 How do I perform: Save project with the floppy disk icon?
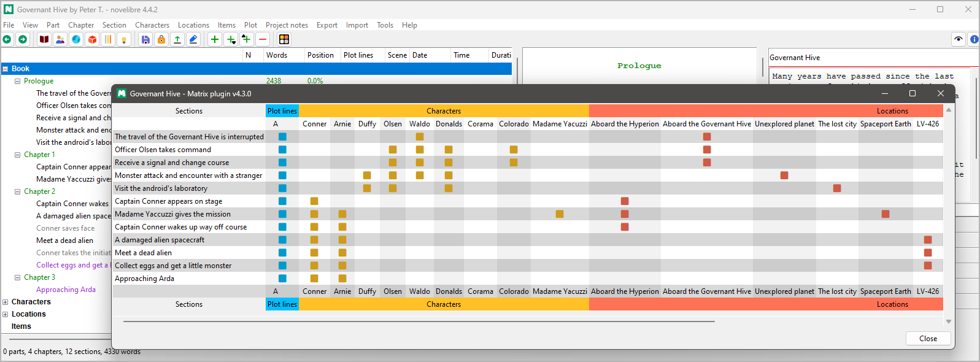[145, 39]
